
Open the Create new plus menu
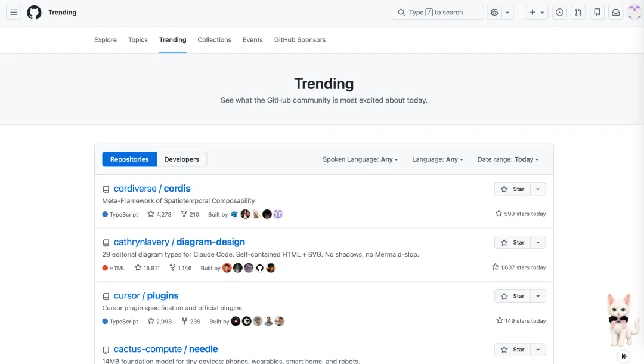(x=537, y=13)
